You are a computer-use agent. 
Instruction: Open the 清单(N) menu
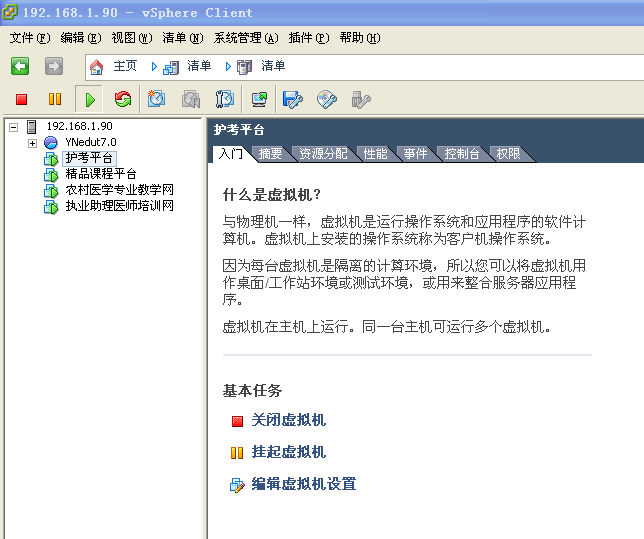click(183, 38)
